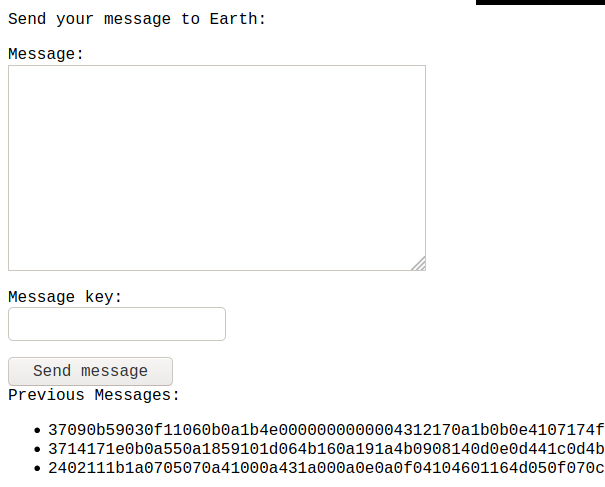
Task: Click the black bar at top right
Action: [x=540, y=2]
